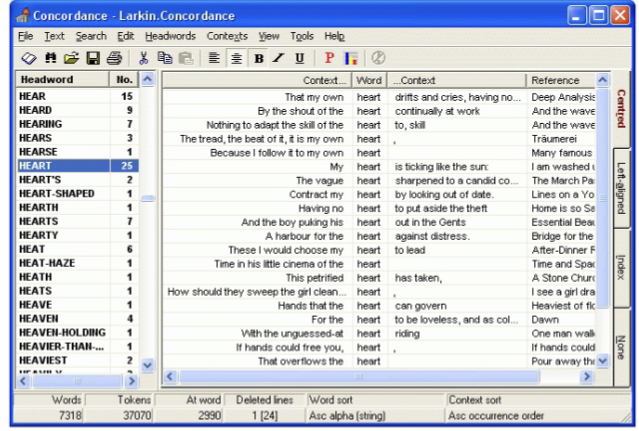Switch to the None side tab
Screen dimensions: 639x431
621,347
